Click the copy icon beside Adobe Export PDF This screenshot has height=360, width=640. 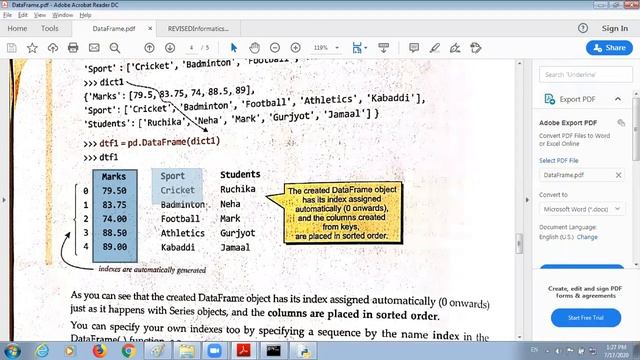[621, 123]
